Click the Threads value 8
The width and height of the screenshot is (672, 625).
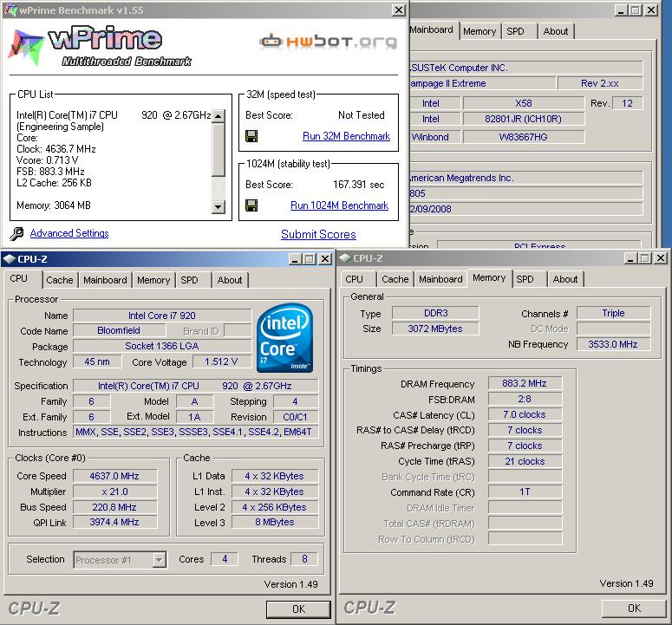click(x=304, y=559)
